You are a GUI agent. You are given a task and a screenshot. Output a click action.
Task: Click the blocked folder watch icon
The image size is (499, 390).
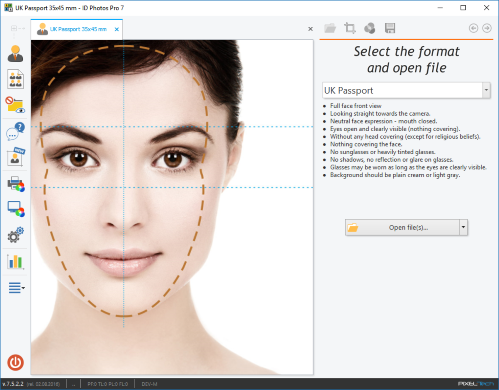click(15, 105)
